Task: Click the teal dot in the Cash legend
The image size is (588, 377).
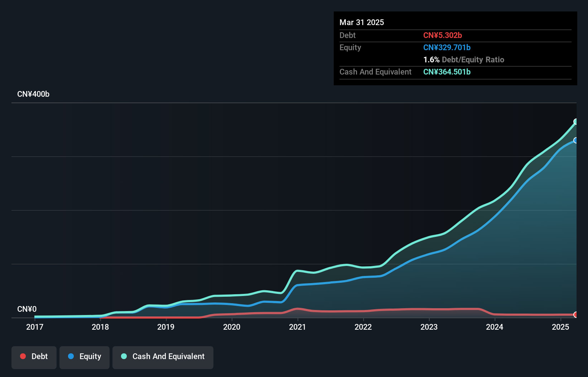Action: pyautogui.click(x=124, y=356)
